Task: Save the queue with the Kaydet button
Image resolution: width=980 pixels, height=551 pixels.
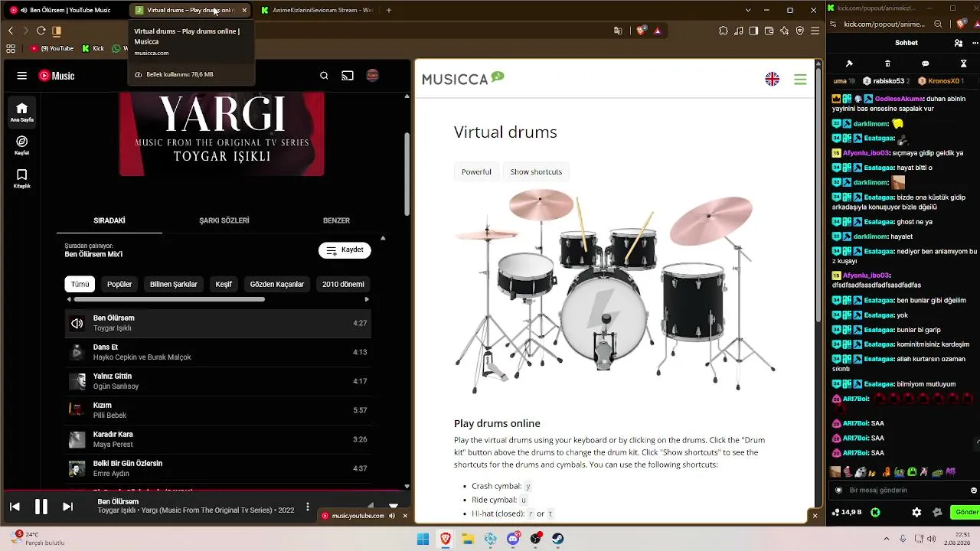Action: coord(345,250)
